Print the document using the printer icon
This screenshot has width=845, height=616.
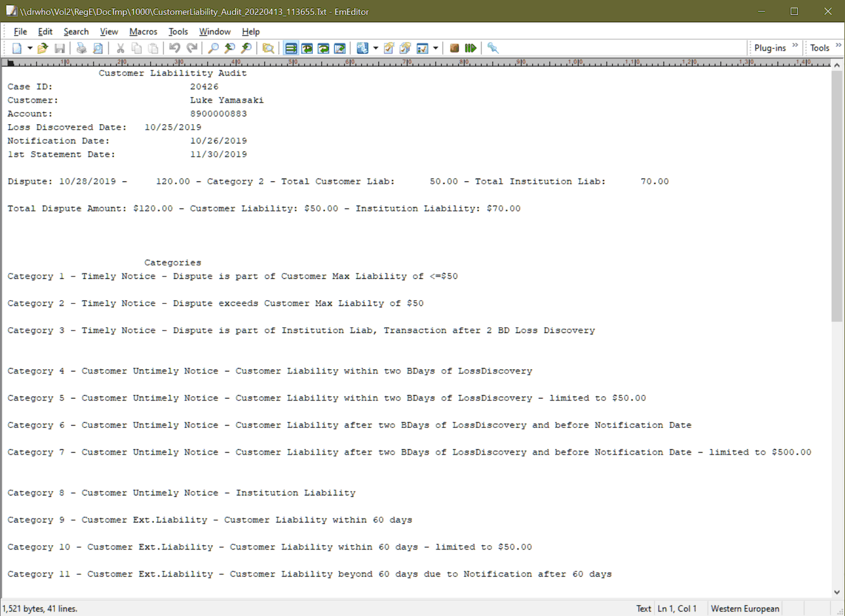click(81, 48)
